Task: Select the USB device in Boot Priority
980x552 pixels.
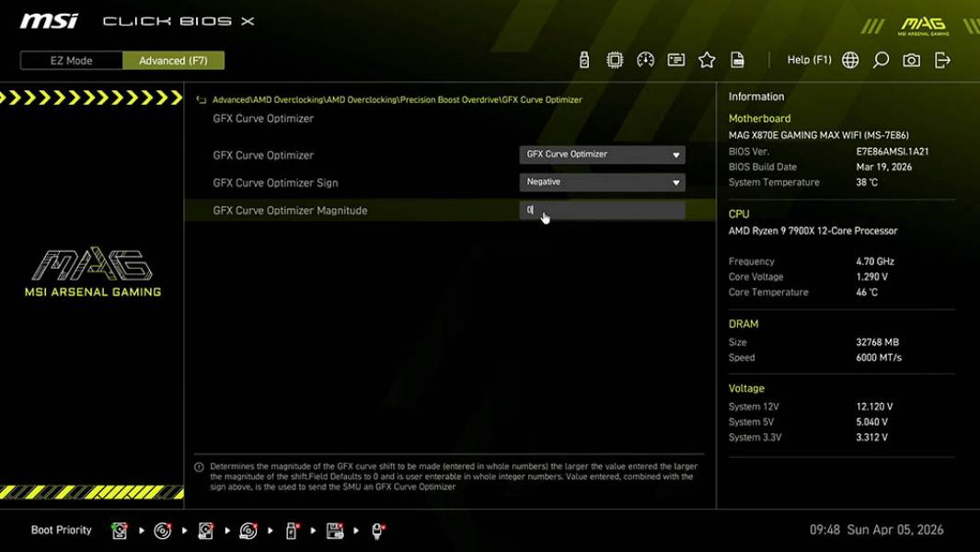Action: [x=292, y=530]
